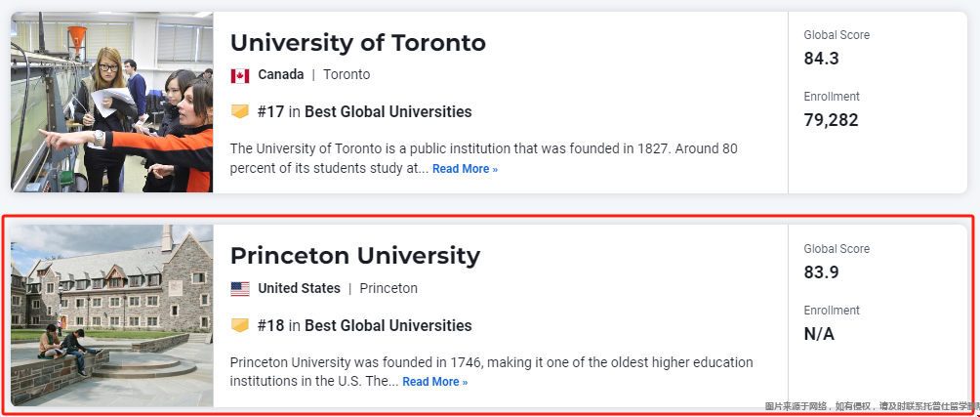This screenshot has width=980, height=417.
Task: Open the University of Toronto title link
Action: [357, 43]
